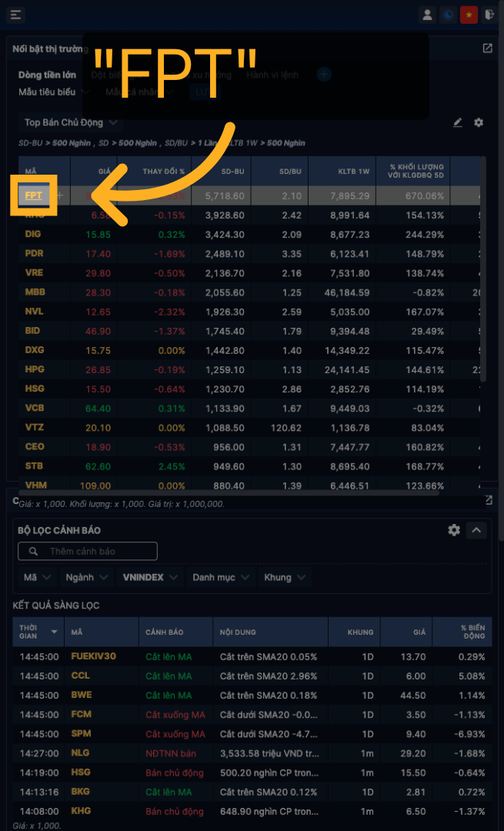The image size is (504, 831).
Task: Open the table settings gear icon above the stock table
Action: pyautogui.click(x=479, y=122)
